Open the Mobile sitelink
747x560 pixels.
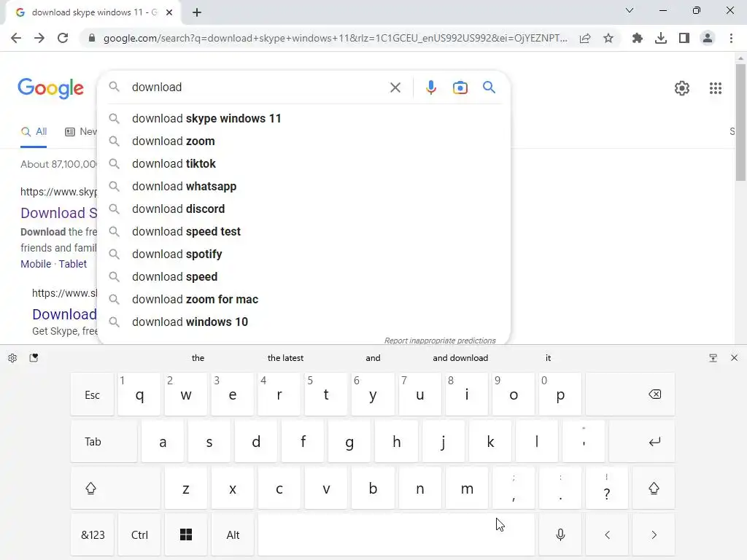(36, 264)
